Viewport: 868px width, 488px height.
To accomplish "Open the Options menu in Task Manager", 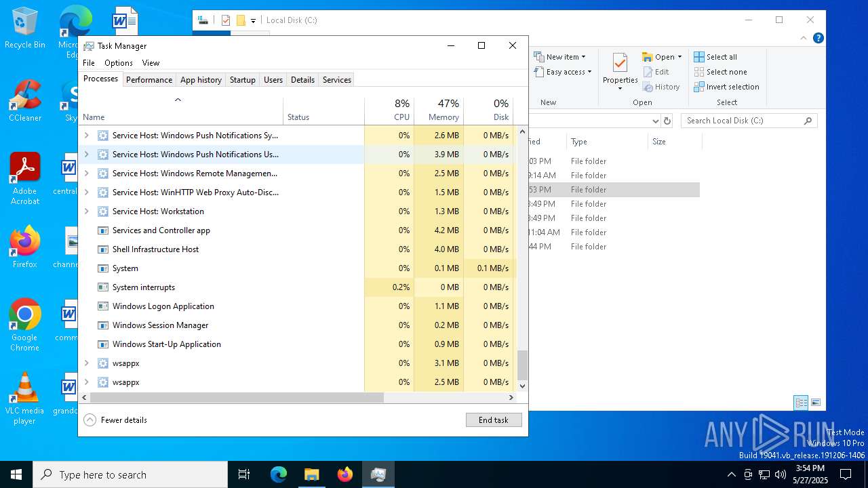I will pyautogui.click(x=119, y=63).
